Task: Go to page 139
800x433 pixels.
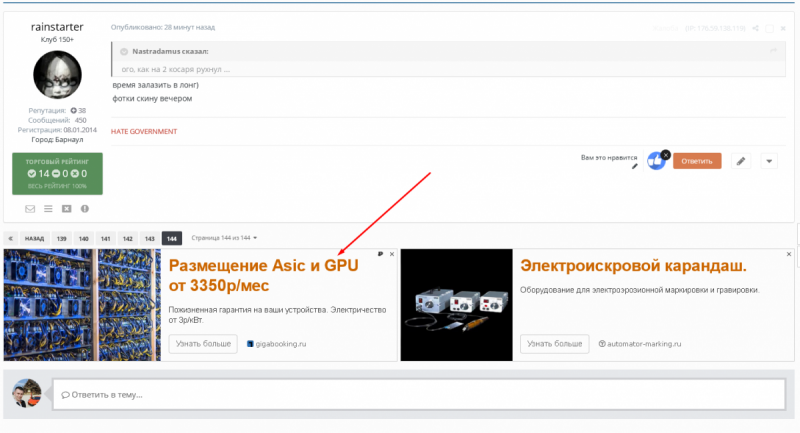Action: click(x=62, y=238)
